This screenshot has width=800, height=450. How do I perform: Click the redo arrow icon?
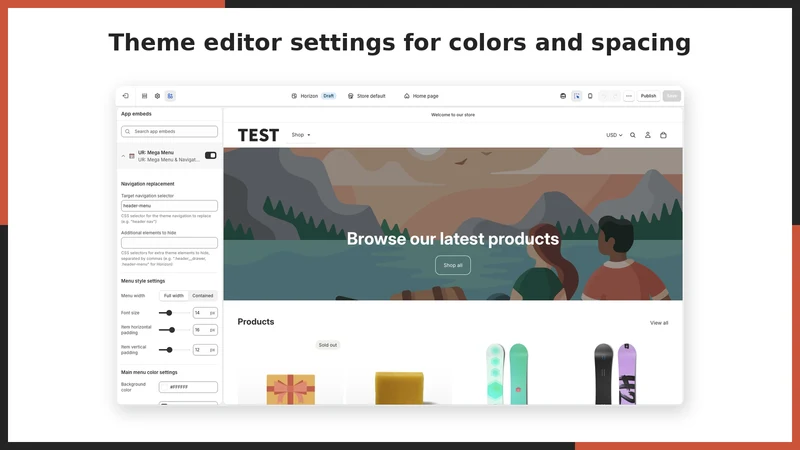[616, 96]
